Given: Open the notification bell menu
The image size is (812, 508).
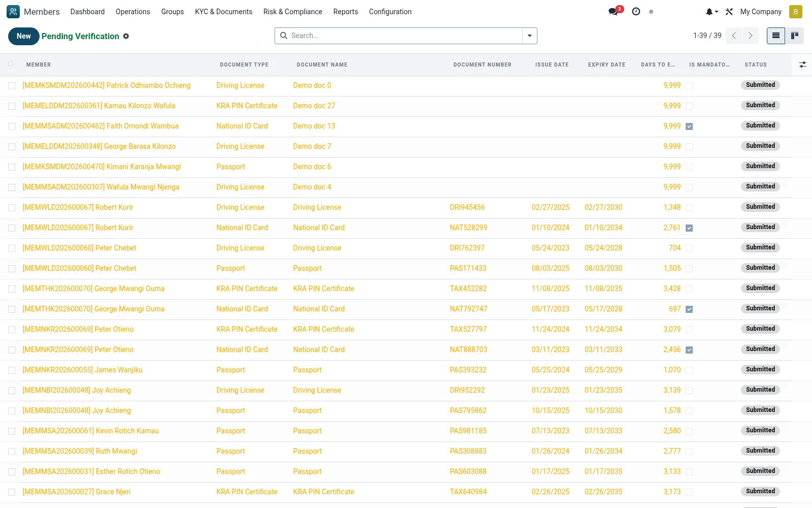Looking at the screenshot, I should 712,12.
